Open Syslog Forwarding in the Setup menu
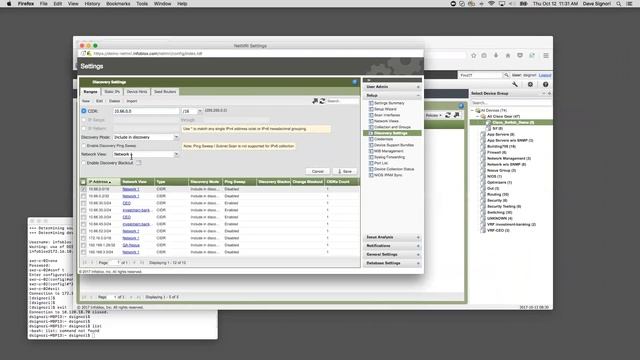Screen dimensions: 640x360 (x=389, y=157)
